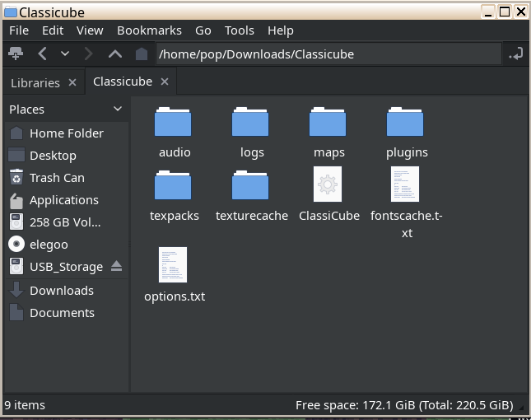Close the Classicube tab
Screen dimensions: 531x420
pos(165,82)
